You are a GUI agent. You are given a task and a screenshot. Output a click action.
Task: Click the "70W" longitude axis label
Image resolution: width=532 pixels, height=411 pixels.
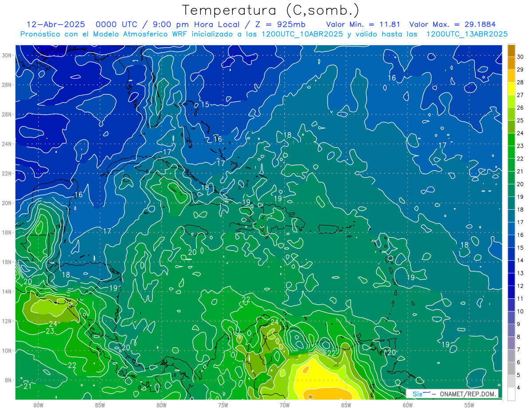coord(285,405)
